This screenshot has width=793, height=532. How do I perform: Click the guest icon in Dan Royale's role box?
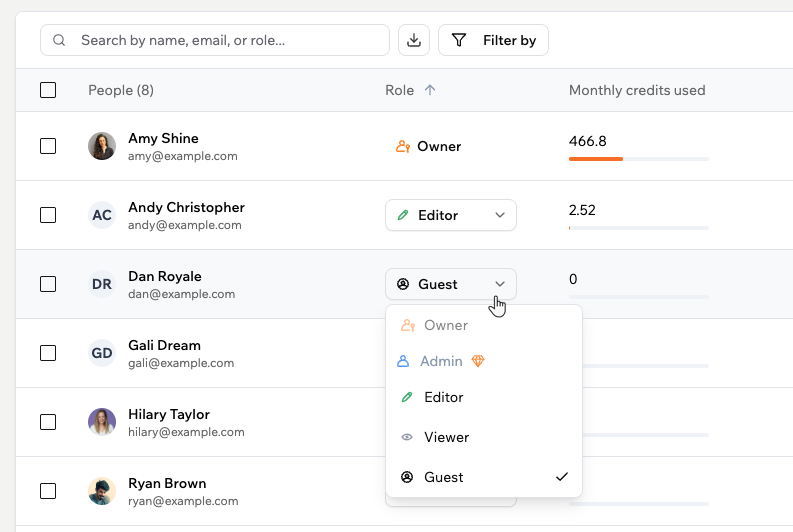(403, 284)
